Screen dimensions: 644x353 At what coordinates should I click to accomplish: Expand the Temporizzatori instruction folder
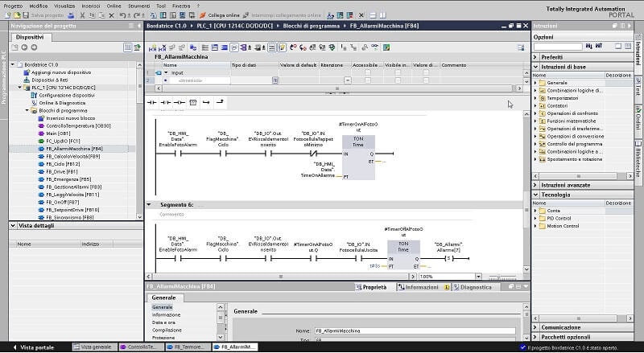(536, 98)
